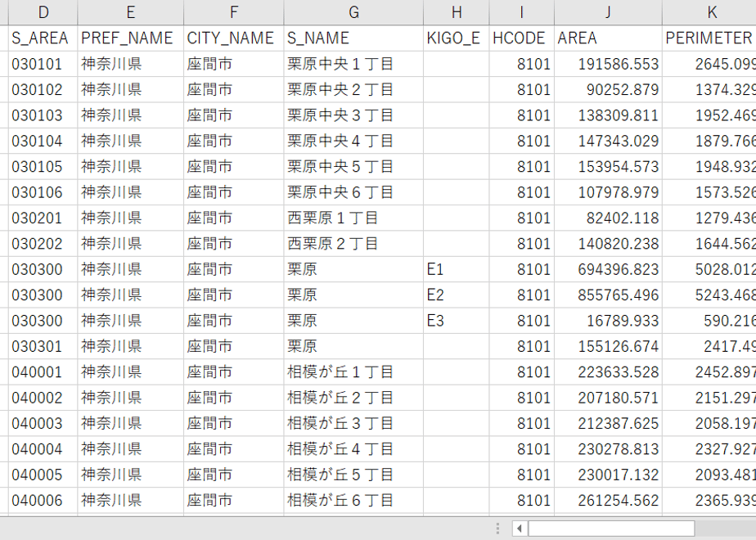Screen dimensions: 756x540
Task: Select 栗原 cell in 030301 row
Action: 354,346
